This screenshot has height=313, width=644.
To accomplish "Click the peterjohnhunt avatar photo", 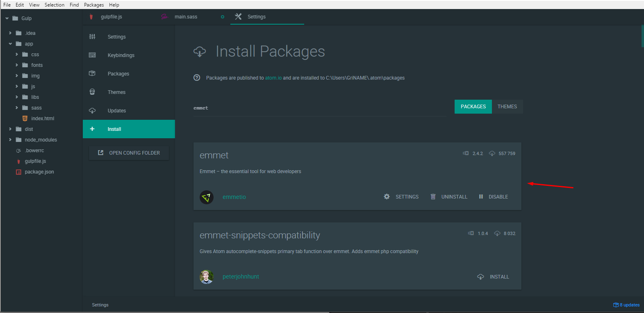I will (x=207, y=277).
